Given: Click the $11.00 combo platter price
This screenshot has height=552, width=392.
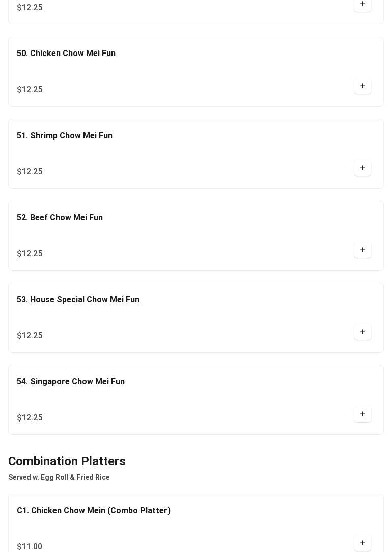Looking at the screenshot, I should (x=30, y=547).
